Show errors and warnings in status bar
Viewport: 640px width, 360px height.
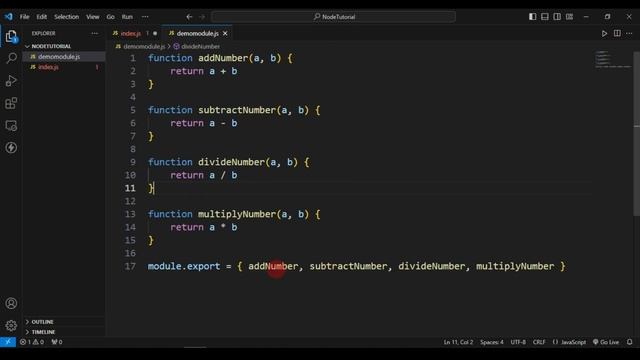click(32, 342)
